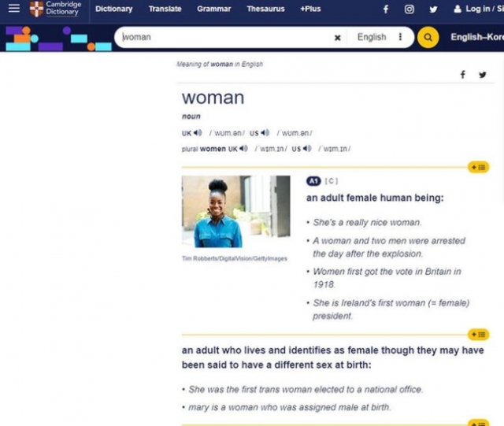Image resolution: width=504 pixels, height=426 pixels.
Task: Click the image credit 'Tim Robberts/DigitalVision/GettyImages'
Action: tap(235, 258)
